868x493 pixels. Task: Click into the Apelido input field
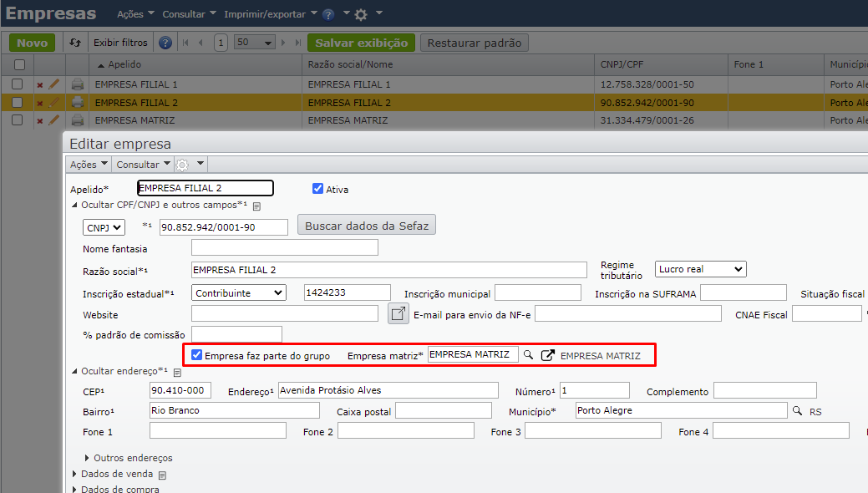(x=206, y=188)
